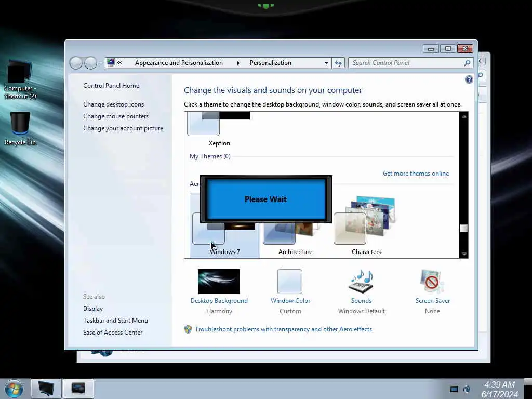This screenshot has height=399, width=532.
Task: Click the Help question mark icon
Action: click(469, 79)
